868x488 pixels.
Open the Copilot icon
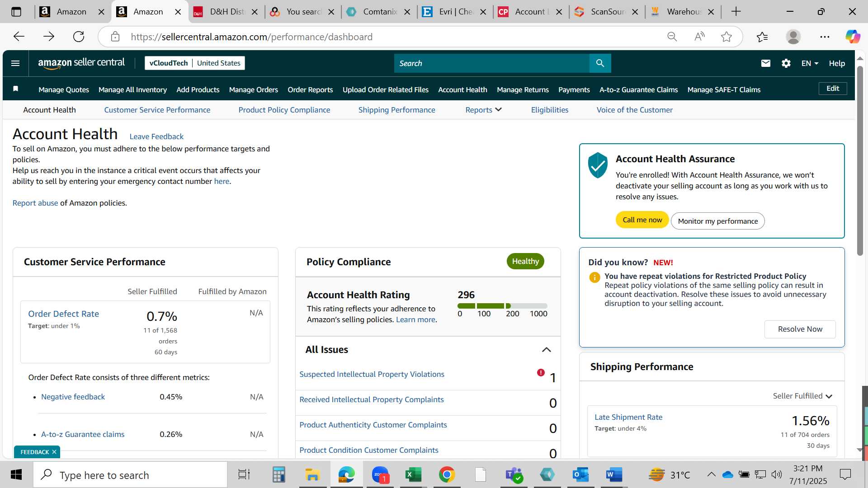point(853,37)
